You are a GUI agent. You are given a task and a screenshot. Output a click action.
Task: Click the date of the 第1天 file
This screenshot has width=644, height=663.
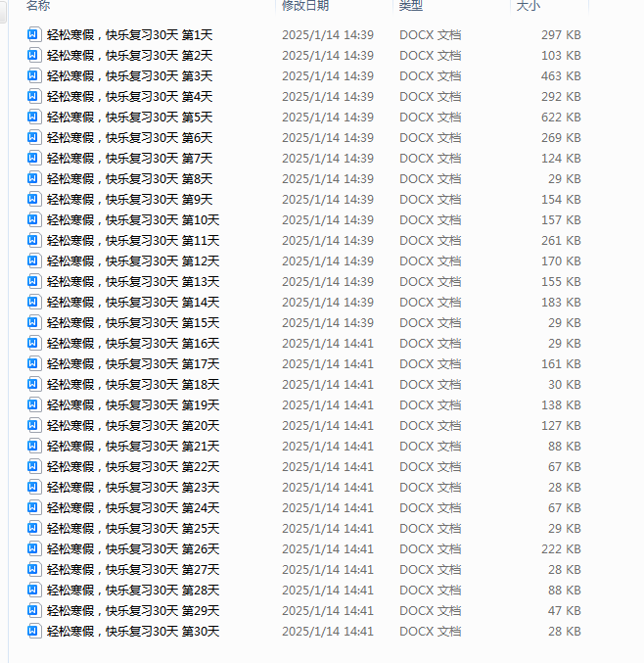point(328,34)
